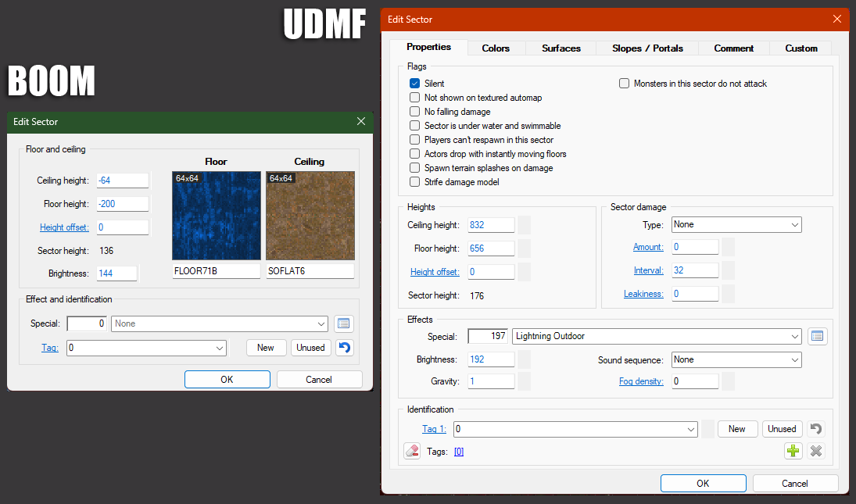Enable No falling damage checkbox

point(415,112)
